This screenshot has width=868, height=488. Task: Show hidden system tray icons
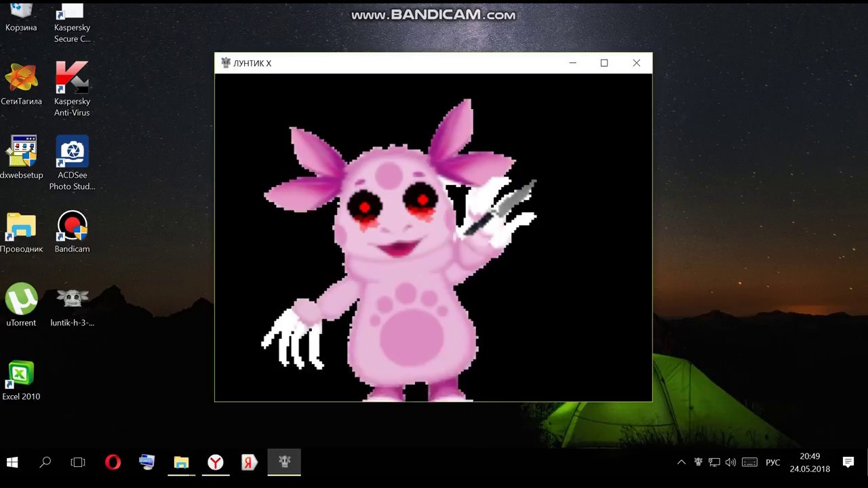(x=682, y=462)
